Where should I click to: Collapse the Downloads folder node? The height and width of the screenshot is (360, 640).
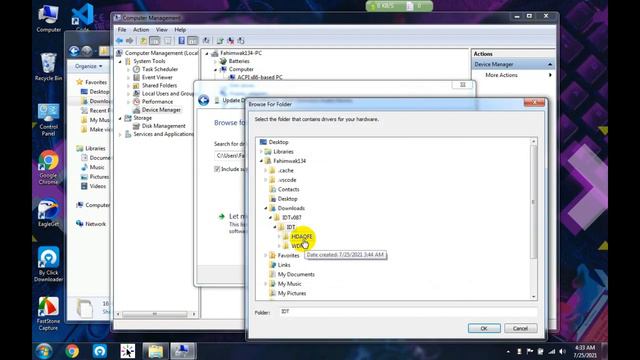266,208
